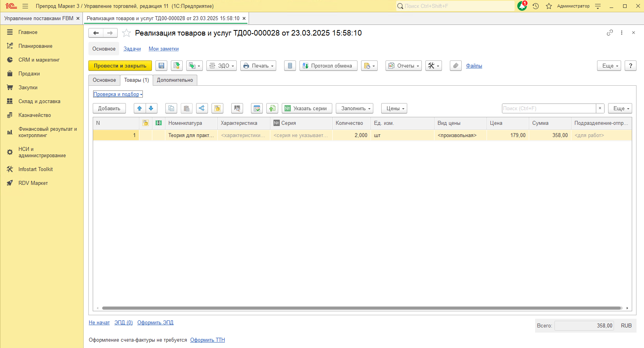Select the quantity cell 2,000
This screenshot has height=348, width=644.
click(351, 135)
